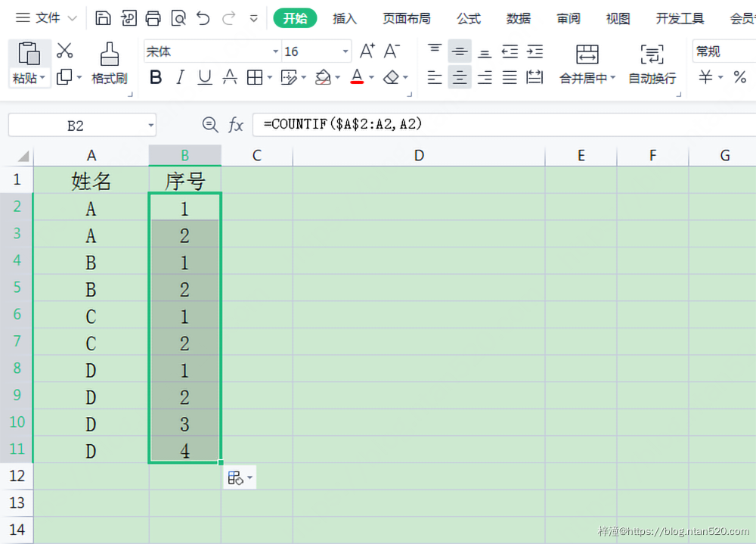
Task: Increase font size with A+ icon
Action: (x=367, y=51)
